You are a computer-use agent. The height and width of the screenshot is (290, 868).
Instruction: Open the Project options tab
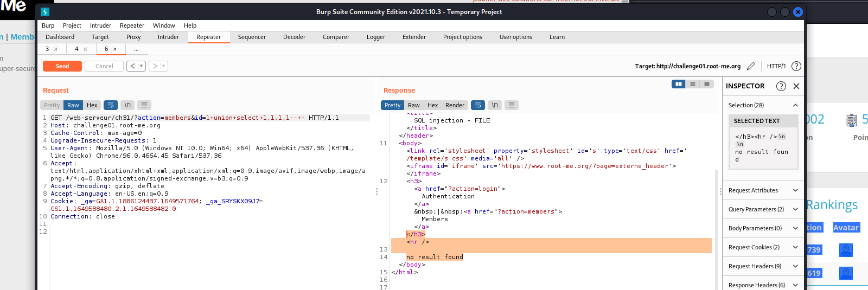[x=462, y=37]
